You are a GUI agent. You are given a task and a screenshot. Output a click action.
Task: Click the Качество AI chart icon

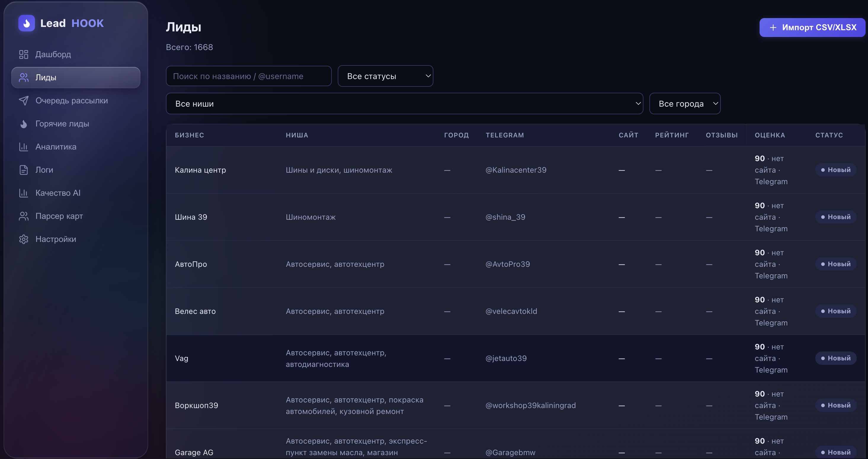click(24, 193)
